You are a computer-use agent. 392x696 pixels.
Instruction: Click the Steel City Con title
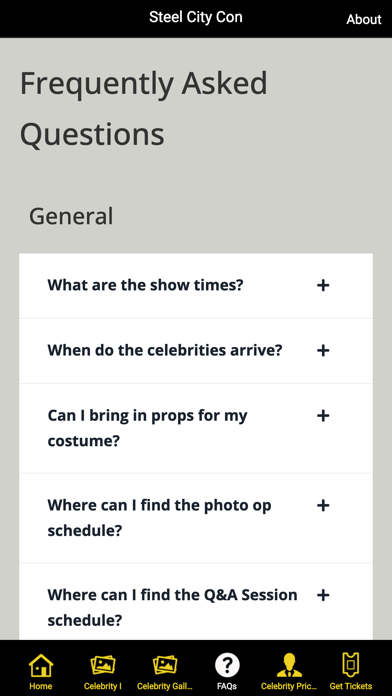(x=196, y=17)
